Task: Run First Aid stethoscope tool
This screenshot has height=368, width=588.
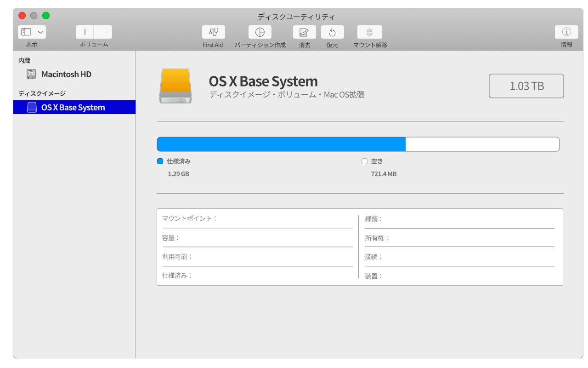Action: tap(214, 32)
